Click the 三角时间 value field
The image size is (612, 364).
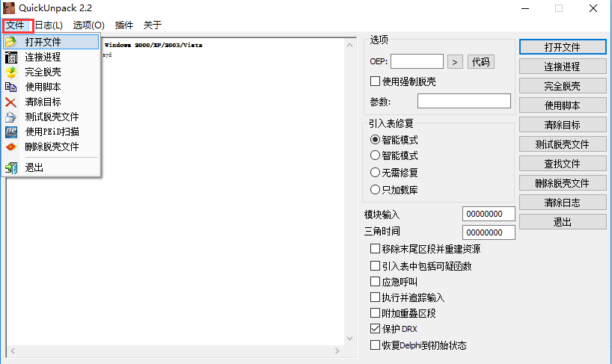489,232
